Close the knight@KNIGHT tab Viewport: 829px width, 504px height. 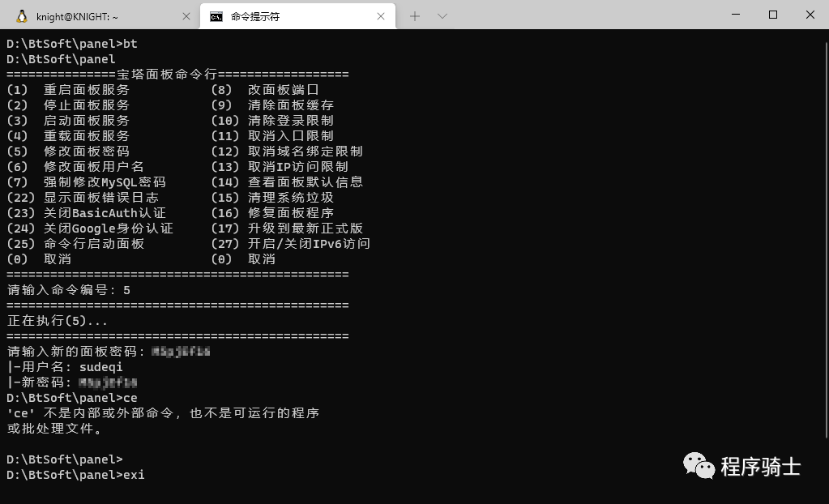click(x=186, y=16)
